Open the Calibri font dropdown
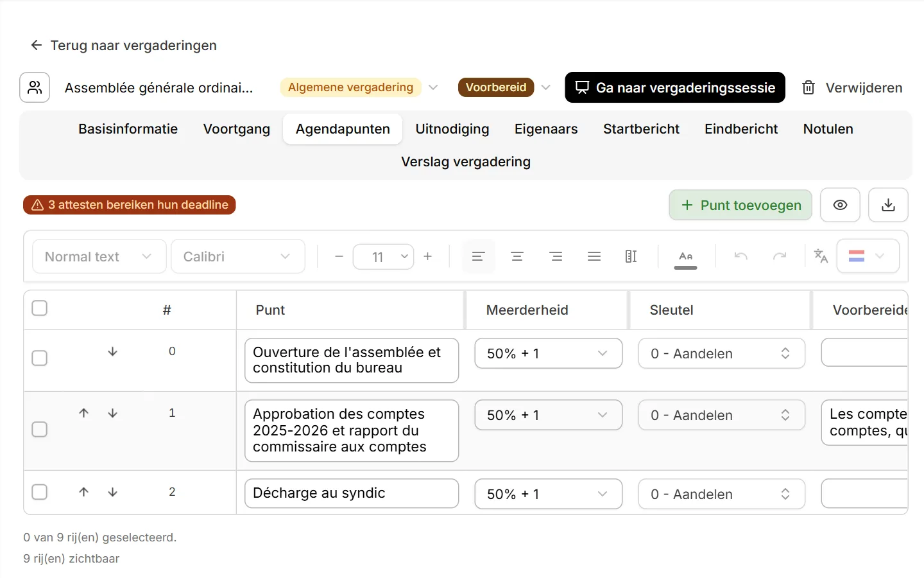Screen dimensions: 924x578 tap(238, 256)
